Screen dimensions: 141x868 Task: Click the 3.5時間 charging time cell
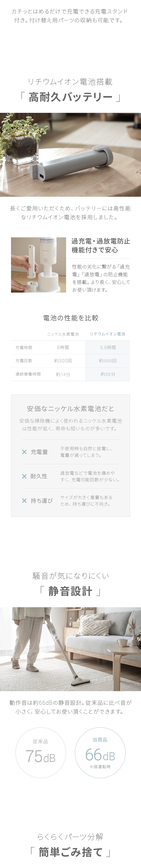coord(108,347)
